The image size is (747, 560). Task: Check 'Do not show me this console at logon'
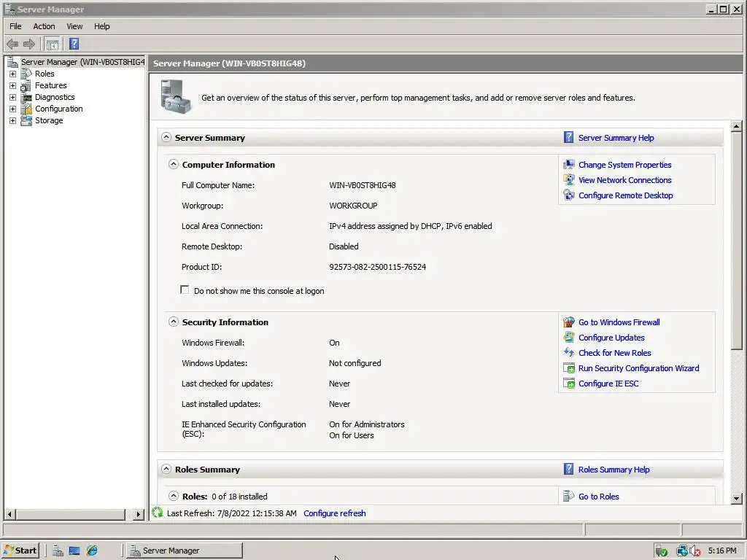tap(185, 290)
